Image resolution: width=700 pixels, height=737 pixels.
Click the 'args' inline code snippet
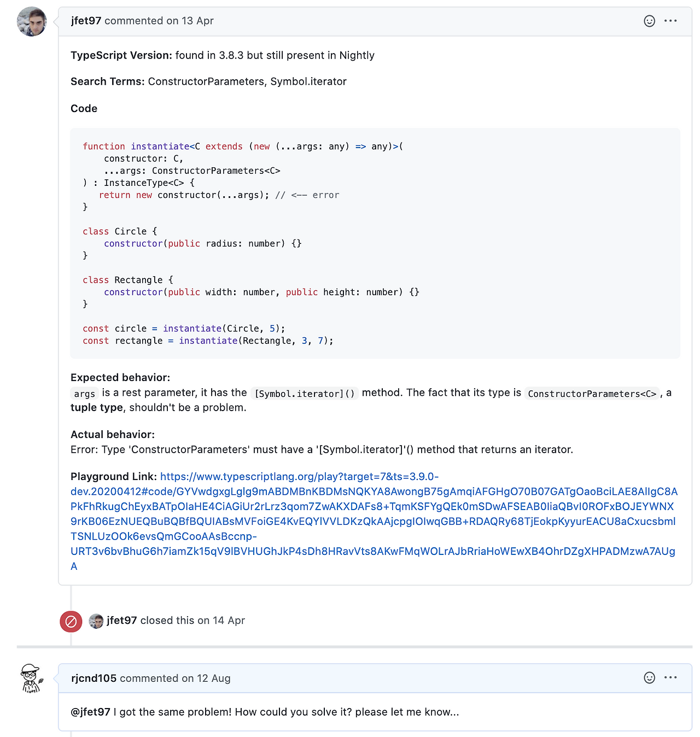coord(85,394)
